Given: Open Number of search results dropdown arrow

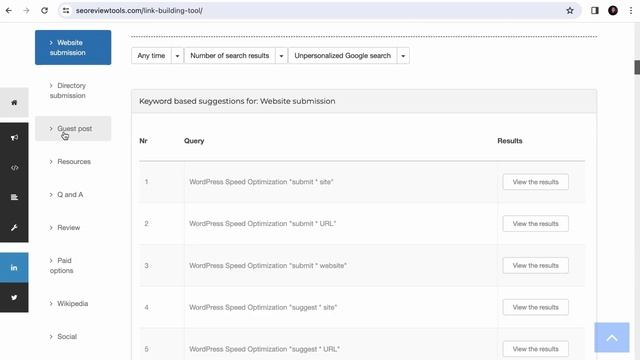Looking at the screenshot, I should click(x=281, y=56).
